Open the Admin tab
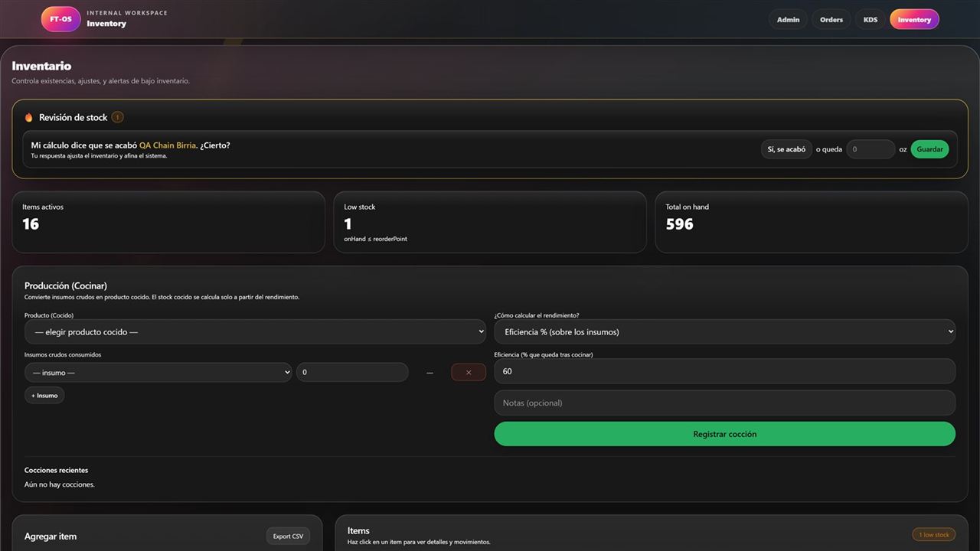 (x=788, y=20)
